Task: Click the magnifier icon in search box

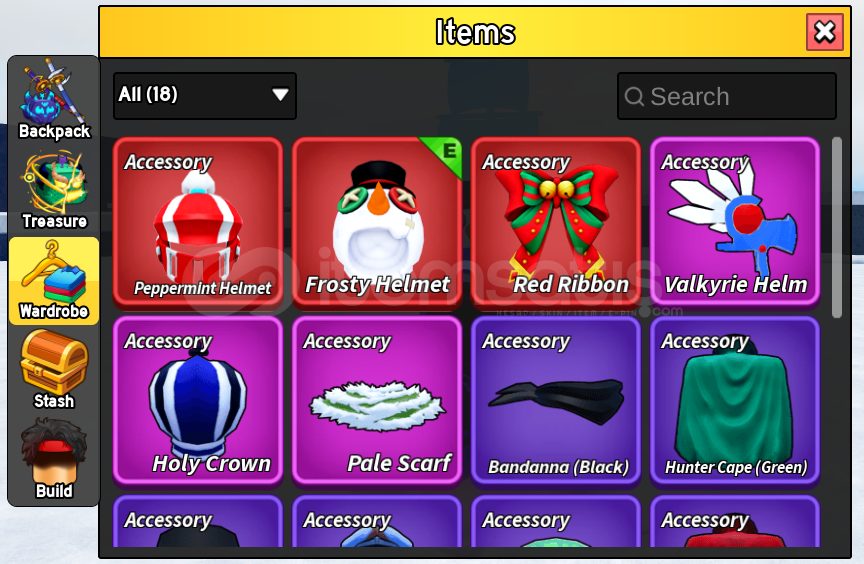Action: click(x=634, y=97)
